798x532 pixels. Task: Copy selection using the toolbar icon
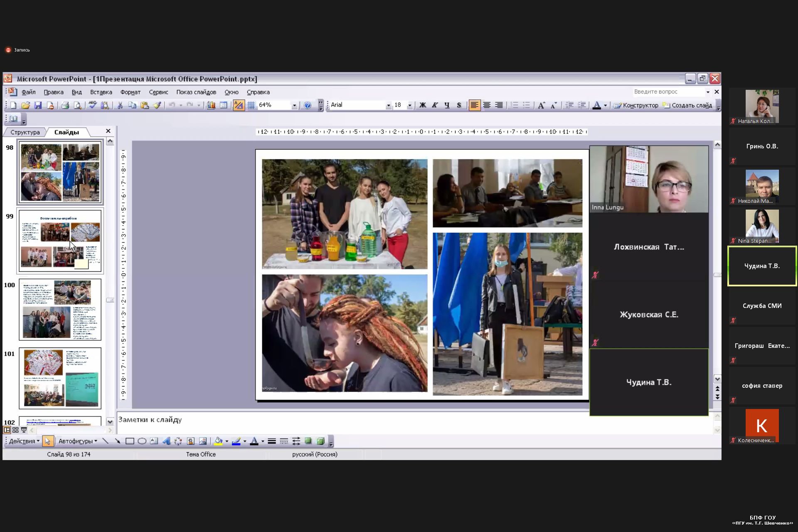(132, 106)
